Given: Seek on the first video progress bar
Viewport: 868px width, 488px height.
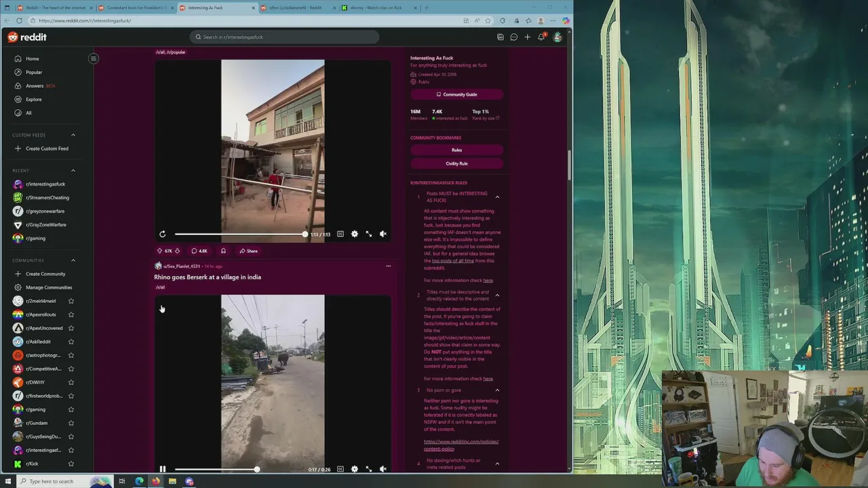Looking at the screenshot, I should click(240, 234).
